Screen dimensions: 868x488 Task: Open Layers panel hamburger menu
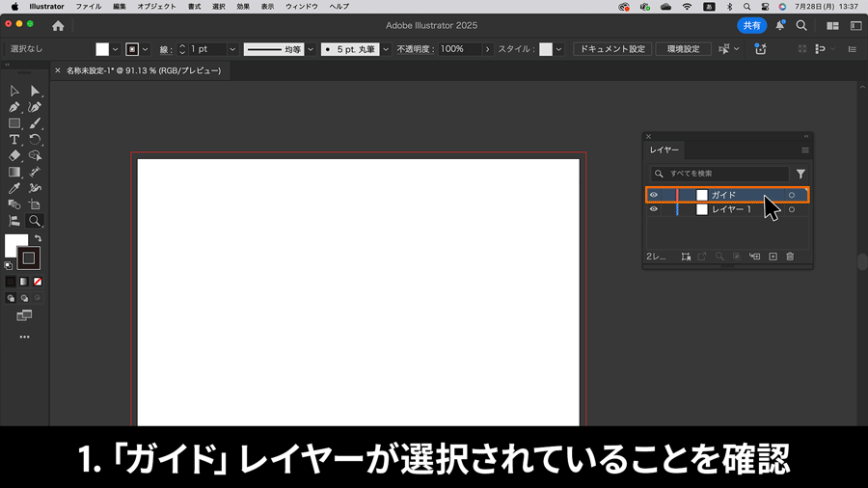click(x=805, y=149)
